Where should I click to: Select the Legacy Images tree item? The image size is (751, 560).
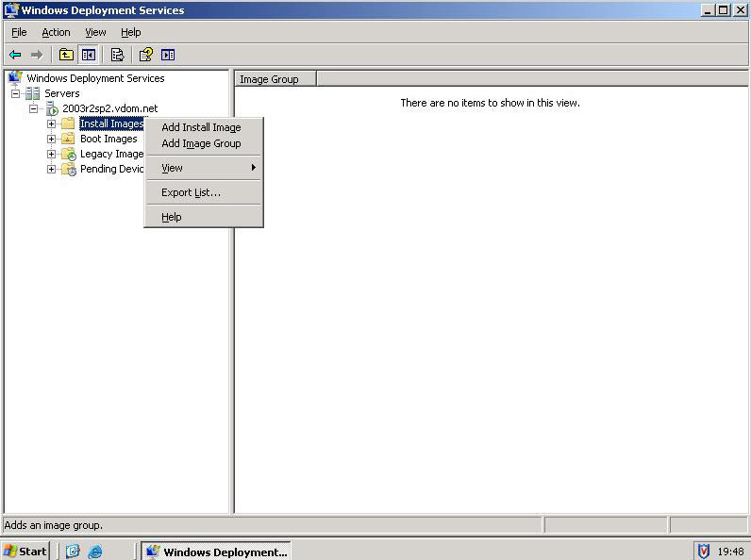point(111,154)
